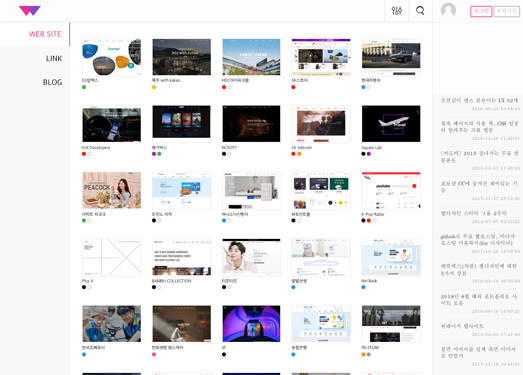Open sidebar post mentioning CSS
Viewport: 523px width, 375px height.
[x=479, y=126]
